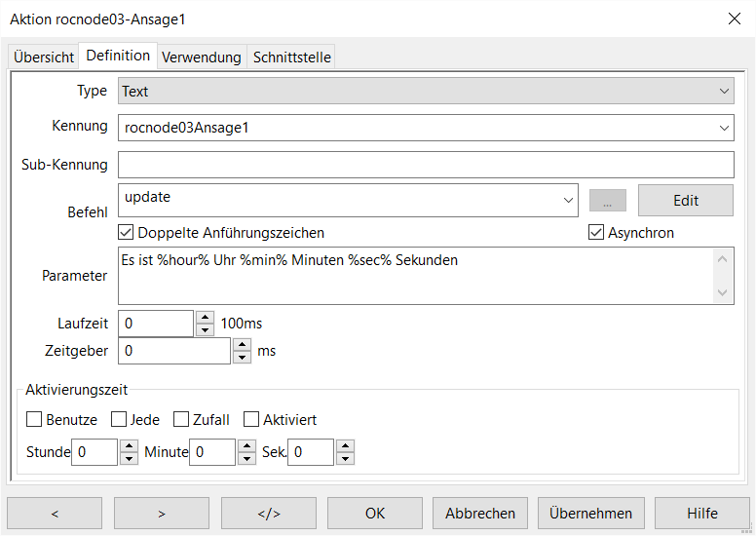Decrease Minute value with down arrow
Screen dimensions: 756x536
246,458
